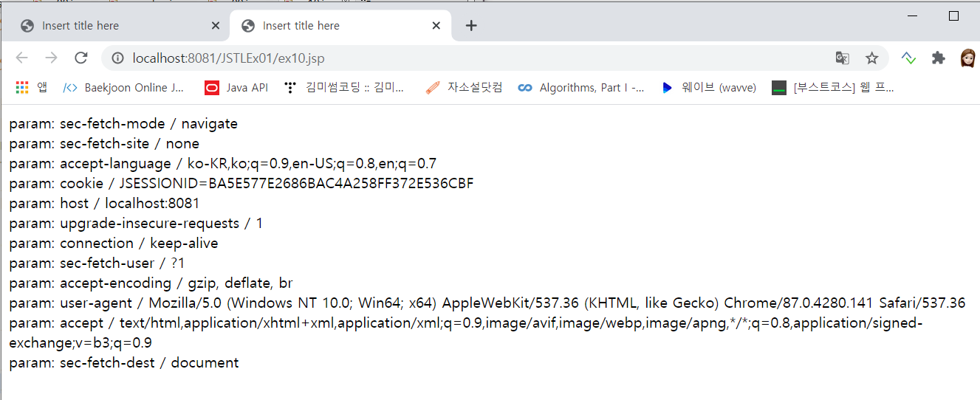Reload the current page
980x400 pixels.
coord(81,58)
